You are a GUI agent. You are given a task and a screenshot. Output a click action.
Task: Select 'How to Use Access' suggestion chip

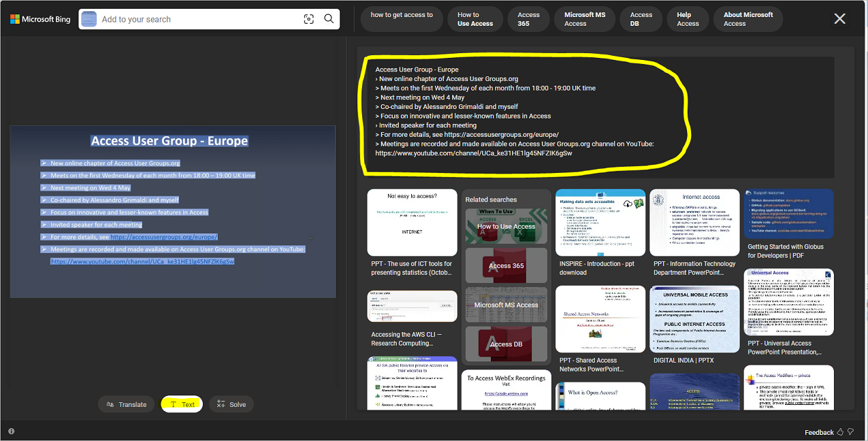point(475,19)
